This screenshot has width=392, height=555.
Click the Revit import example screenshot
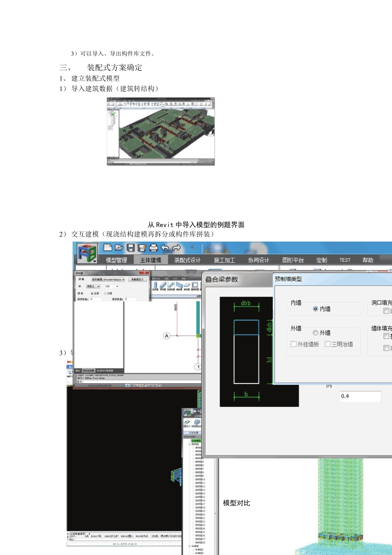161,131
